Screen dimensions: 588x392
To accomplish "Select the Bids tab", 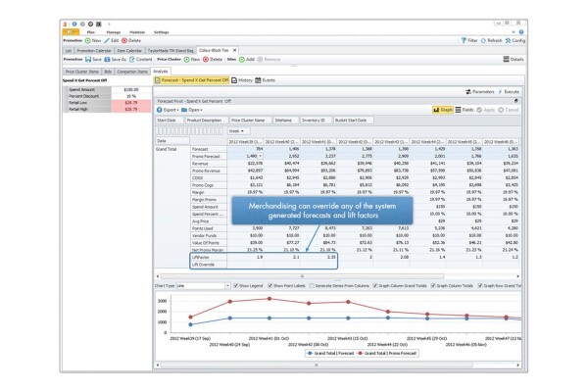I will click(108, 72).
